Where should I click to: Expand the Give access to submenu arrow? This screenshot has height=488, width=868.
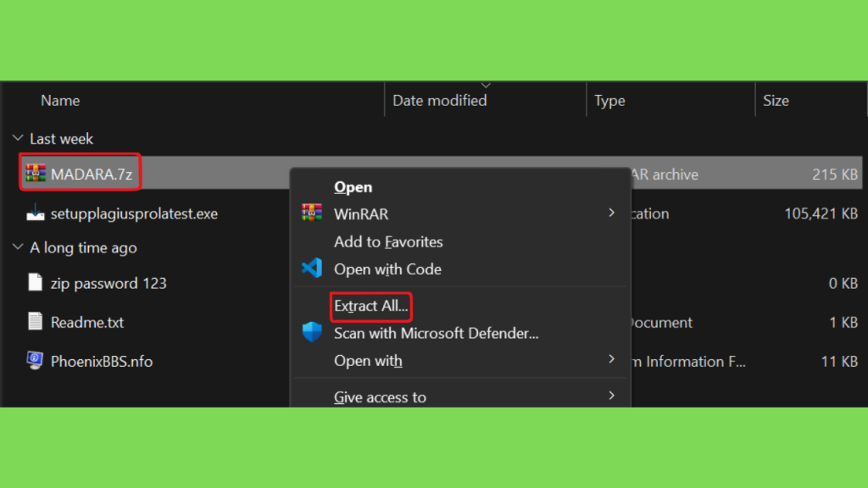coord(611,396)
